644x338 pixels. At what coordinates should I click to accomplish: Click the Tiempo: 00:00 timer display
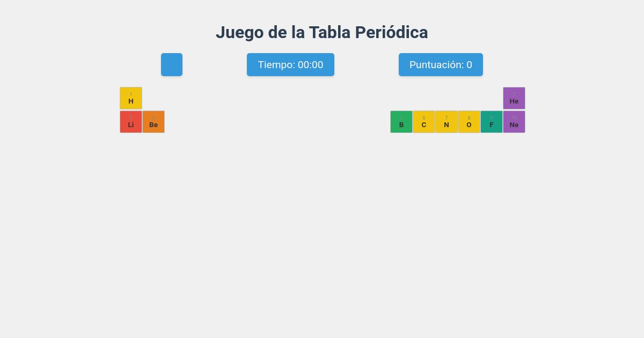291,64
